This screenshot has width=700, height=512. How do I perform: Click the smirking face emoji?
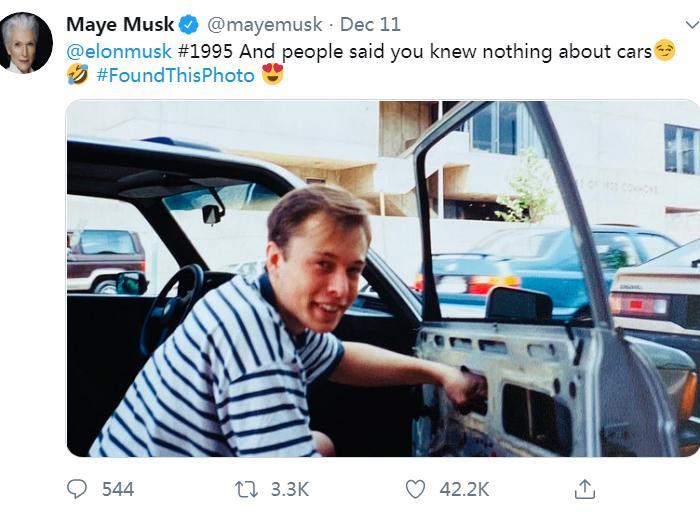[664, 50]
